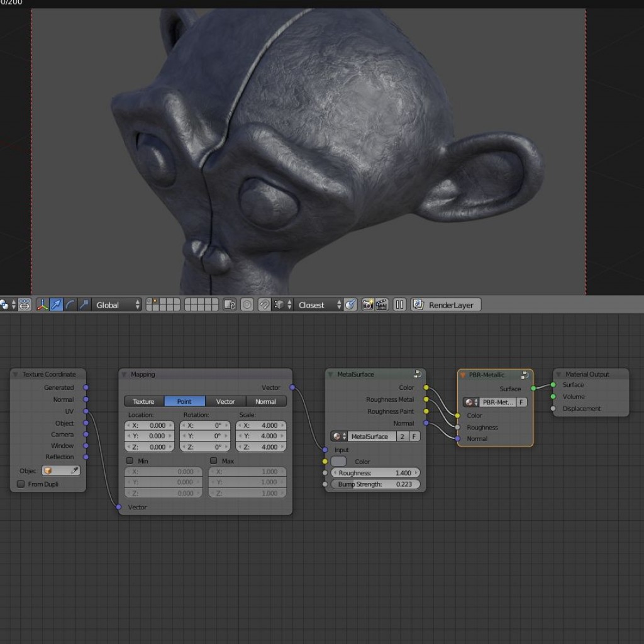This screenshot has height=644, width=644.
Task: Open the Color swatch in the MetalSurface node
Action: 338,461
